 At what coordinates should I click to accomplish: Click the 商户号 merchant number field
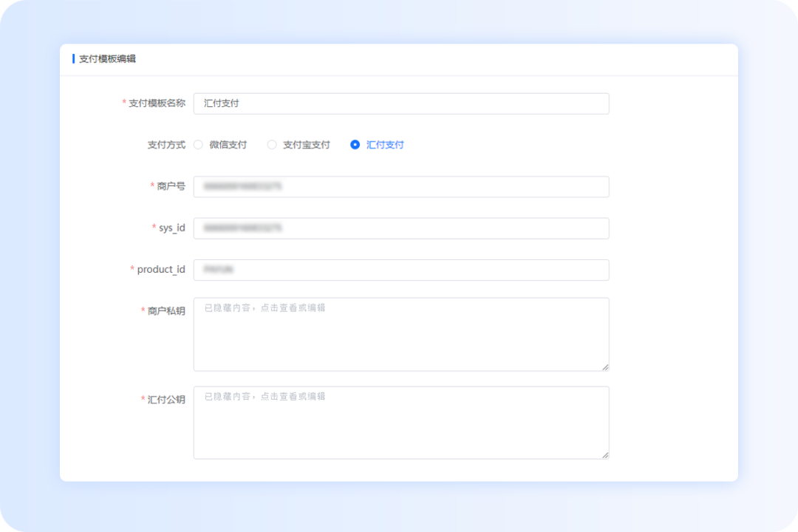pos(401,186)
